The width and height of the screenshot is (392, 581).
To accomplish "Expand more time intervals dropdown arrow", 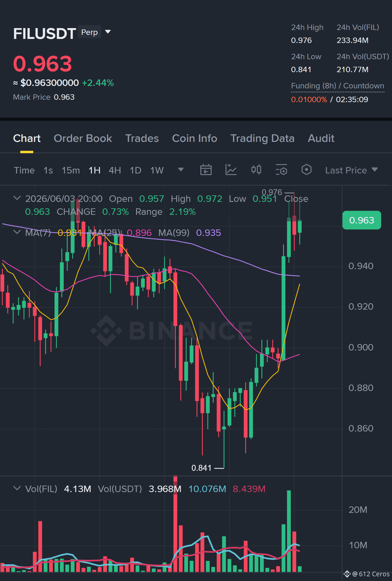I will (181, 170).
